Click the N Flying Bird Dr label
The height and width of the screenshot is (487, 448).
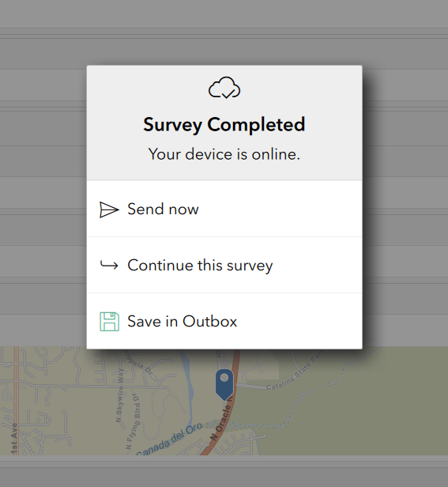coord(133,421)
